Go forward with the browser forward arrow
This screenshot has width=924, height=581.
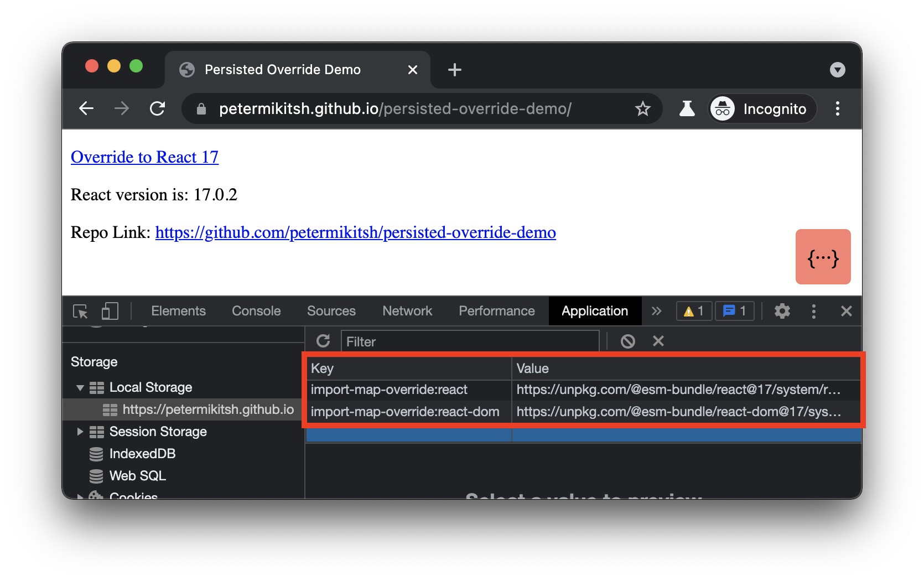[x=122, y=108]
